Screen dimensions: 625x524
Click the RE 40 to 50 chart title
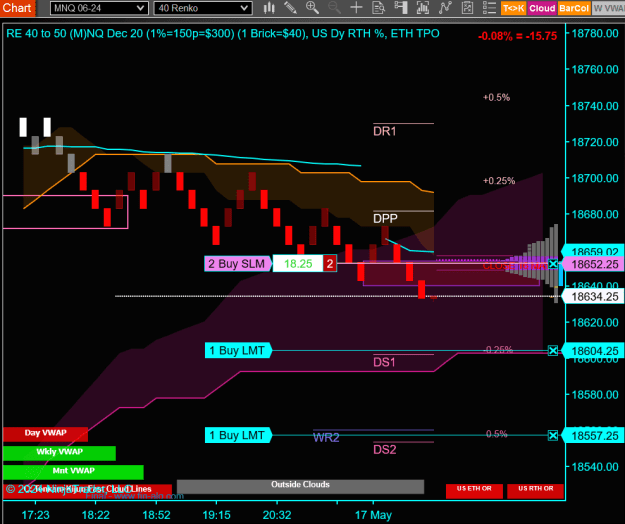click(223, 33)
